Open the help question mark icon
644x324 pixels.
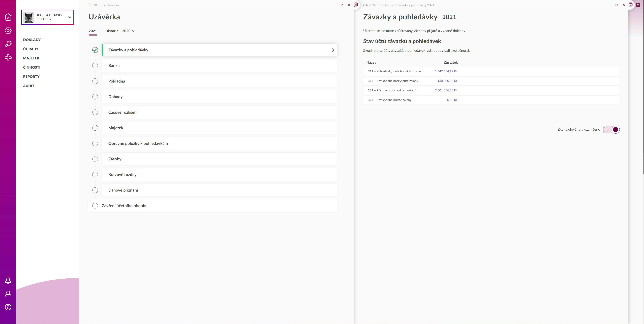point(8,307)
